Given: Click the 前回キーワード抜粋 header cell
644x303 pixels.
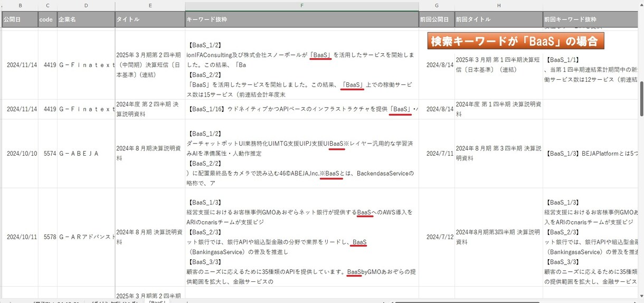Looking at the screenshot, I should click(x=591, y=19).
